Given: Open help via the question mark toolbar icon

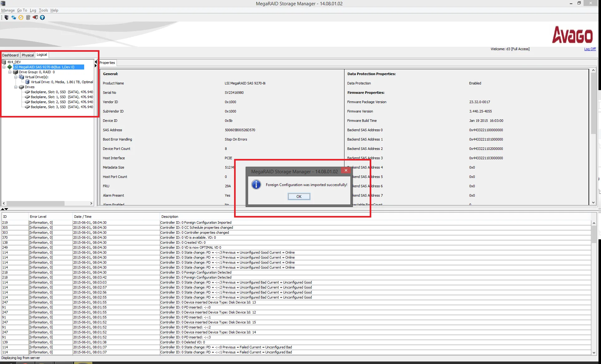Looking at the screenshot, I should pyautogui.click(x=42, y=17).
